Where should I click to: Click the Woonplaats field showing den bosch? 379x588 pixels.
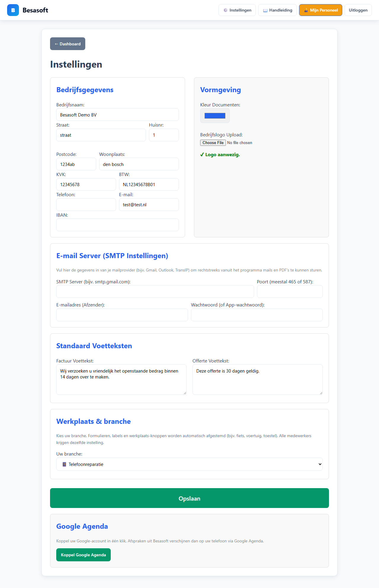point(139,164)
